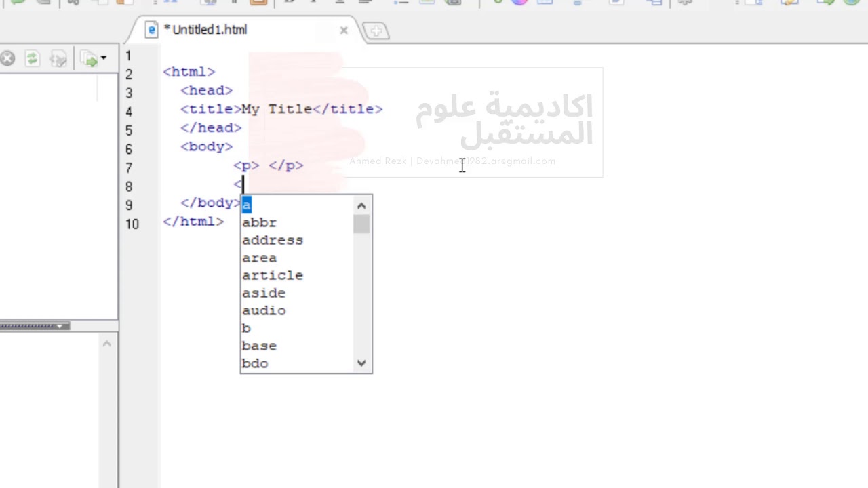The width and height of the screenshot is (868, 488).
Task: Choose 'base' from the autocomplete list
Action: [259, 346]
